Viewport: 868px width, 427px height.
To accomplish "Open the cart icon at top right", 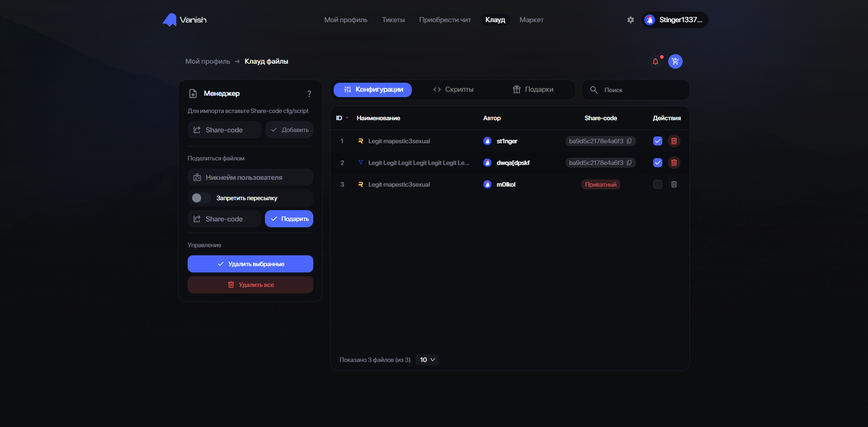I will click(x=675, y=61).
